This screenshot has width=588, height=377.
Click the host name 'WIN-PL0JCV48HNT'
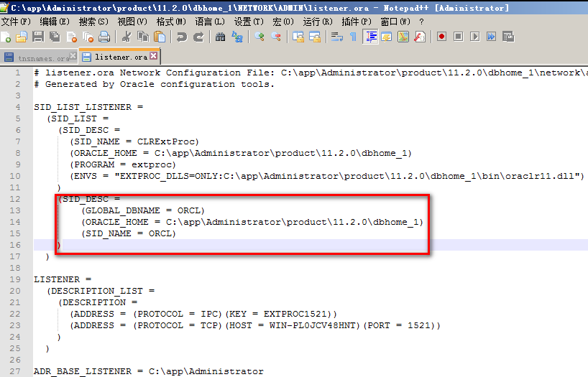coord(312,326)
